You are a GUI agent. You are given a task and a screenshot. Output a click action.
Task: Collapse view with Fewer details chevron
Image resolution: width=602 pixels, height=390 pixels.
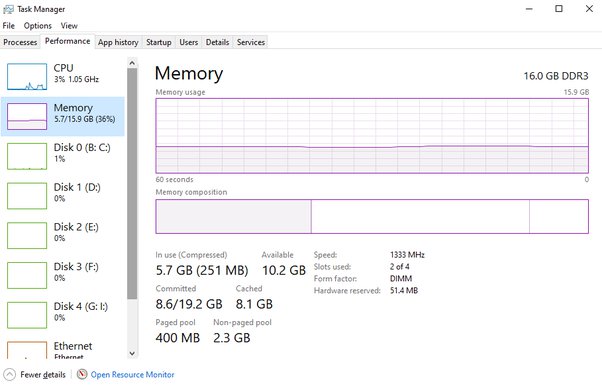coord(9,374)
